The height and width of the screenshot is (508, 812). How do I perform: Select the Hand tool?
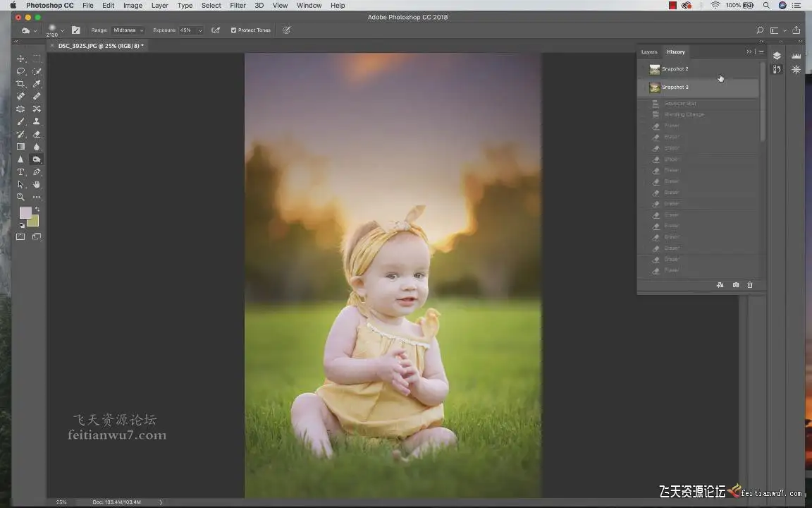click(37, 185)
